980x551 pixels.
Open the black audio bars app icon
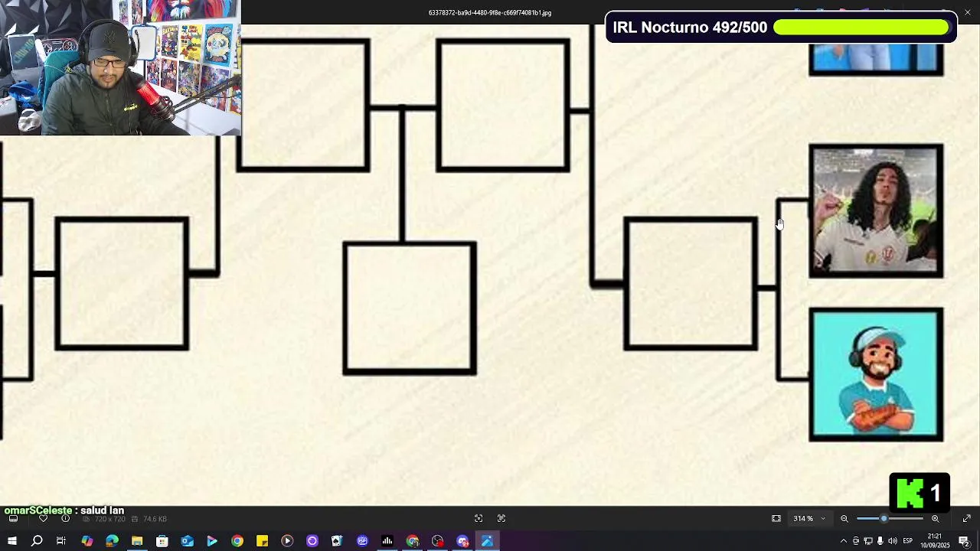tap(387, 542)
